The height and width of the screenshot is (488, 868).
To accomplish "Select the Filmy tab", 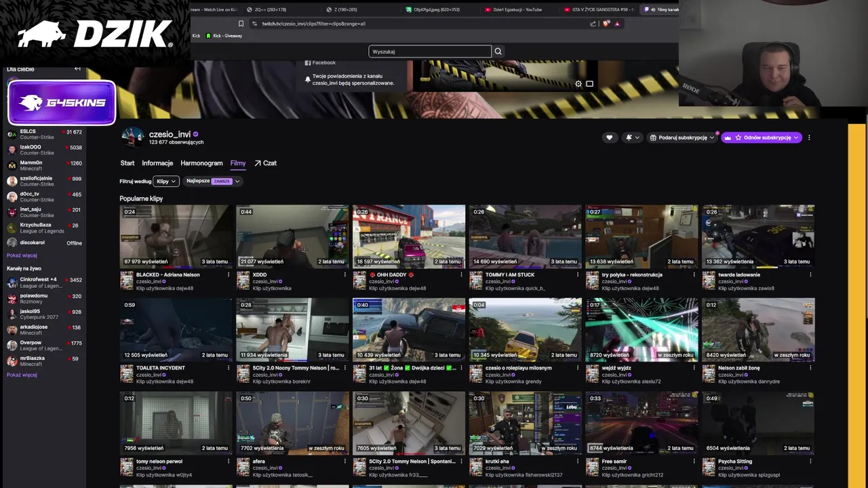I will pyautogui.click(x=238, y=163).
